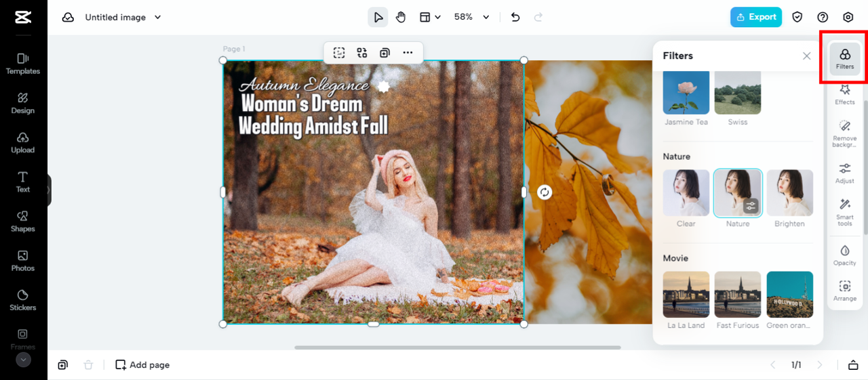Image resolution: width=868 pixels, height=380 pixels.
Task: Open the Templates tab in left sidebar
Action: [x=23, y=64]
